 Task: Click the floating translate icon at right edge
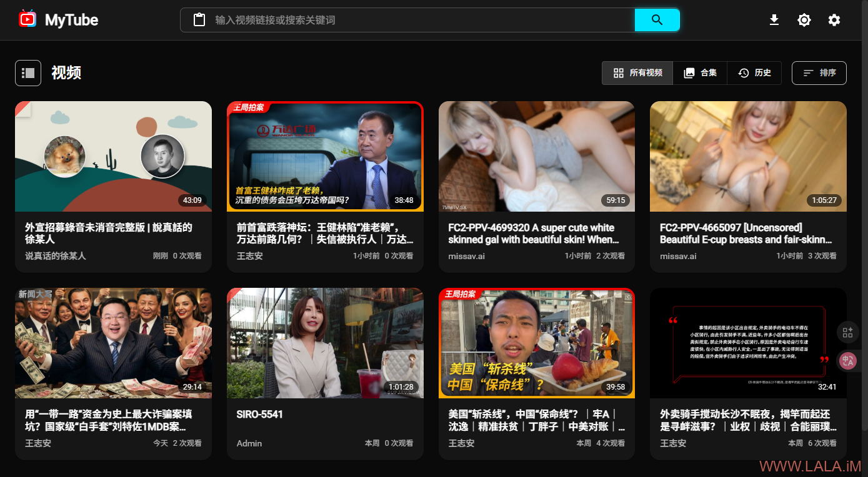tap(848, 361)
